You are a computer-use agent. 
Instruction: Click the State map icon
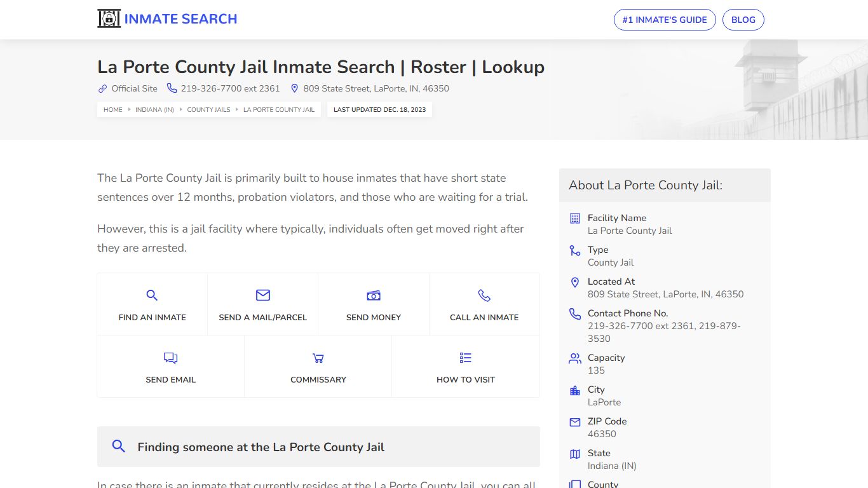click(575, 454)
